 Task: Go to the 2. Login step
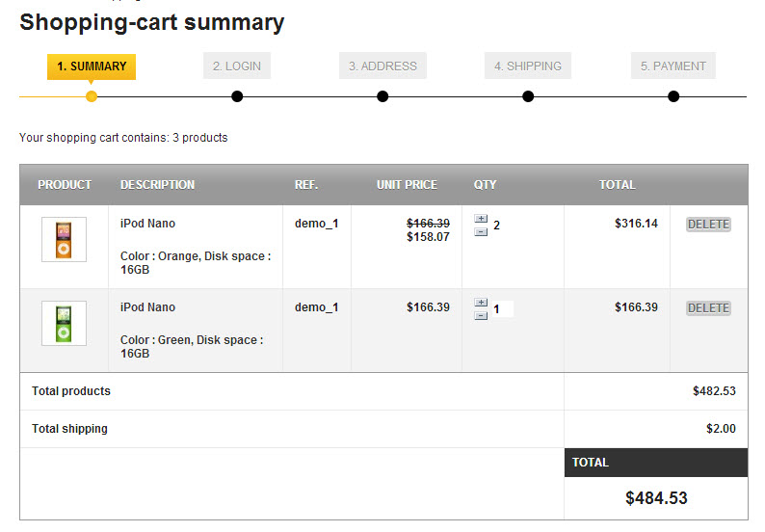click(x=237, y=66)
